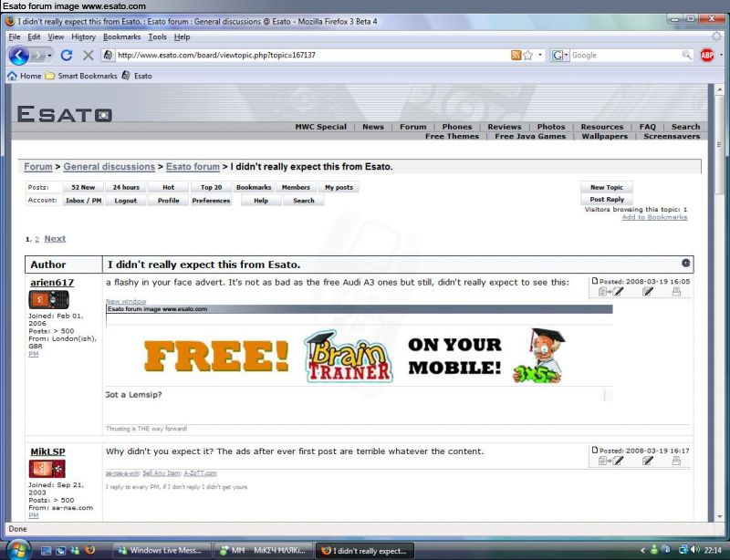
Task: Click the page icon beside Posted 2008-03-19 16:17
Action: tap(595, 450)
